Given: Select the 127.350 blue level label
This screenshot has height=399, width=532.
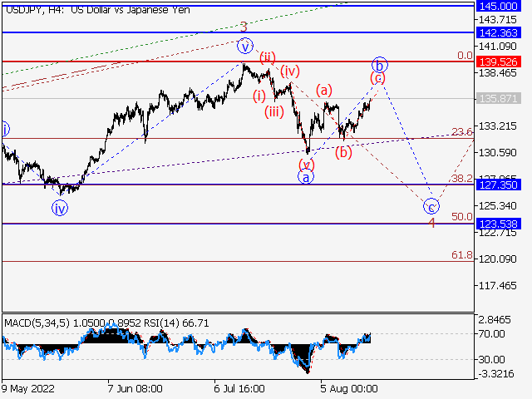Looking at the screenshot, I should pos(498,185).
